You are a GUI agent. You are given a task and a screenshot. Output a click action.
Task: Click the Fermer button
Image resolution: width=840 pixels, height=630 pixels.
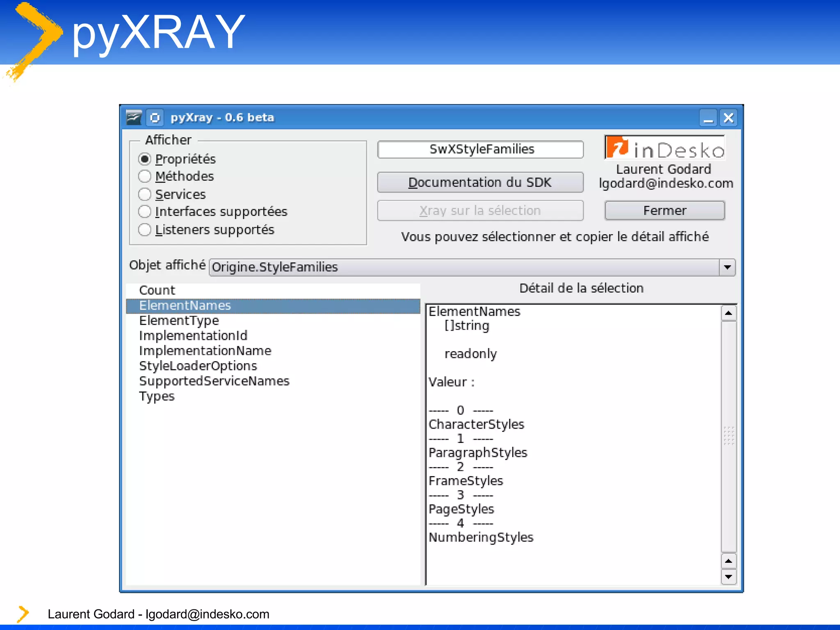coord(665,210)
